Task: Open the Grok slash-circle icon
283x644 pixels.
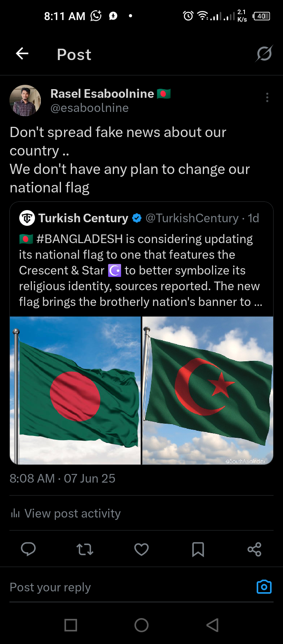Action: [264, 53]
